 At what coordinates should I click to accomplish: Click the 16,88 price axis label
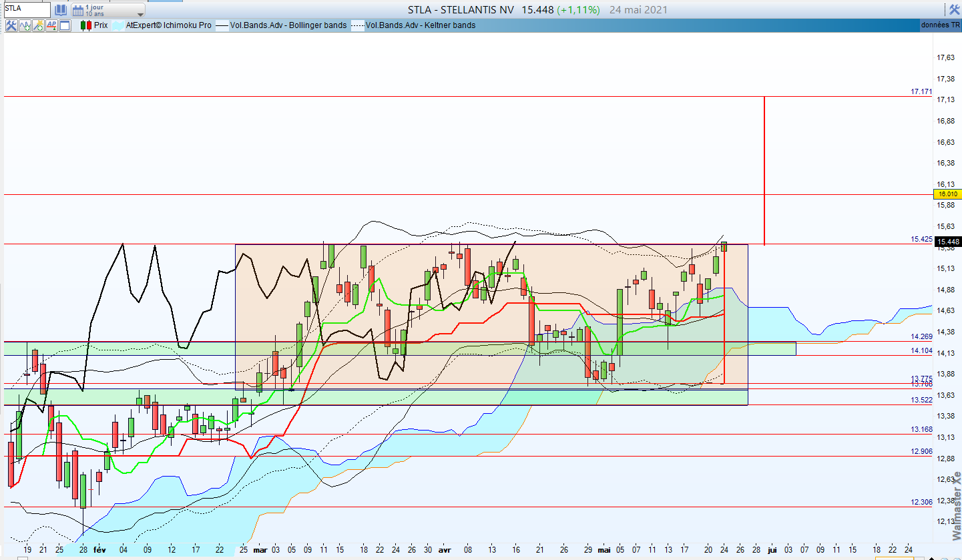945,121
